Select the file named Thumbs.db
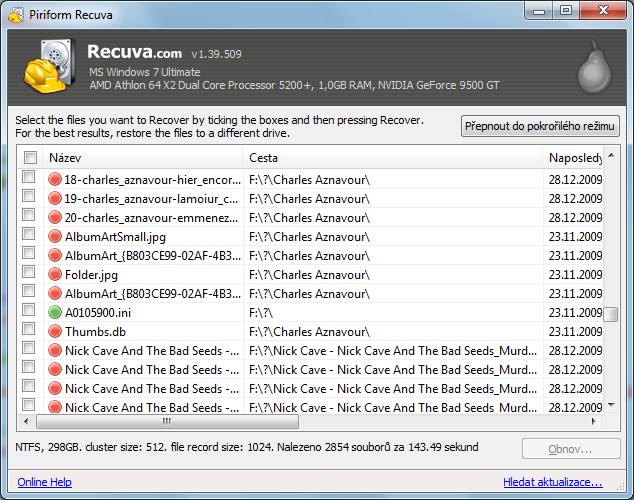 point(95,332)
